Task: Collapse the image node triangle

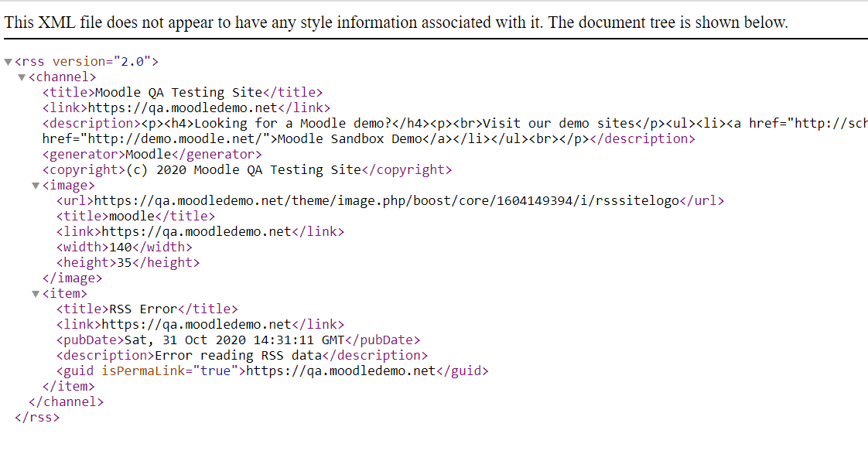Action: (x=36, y=186)
